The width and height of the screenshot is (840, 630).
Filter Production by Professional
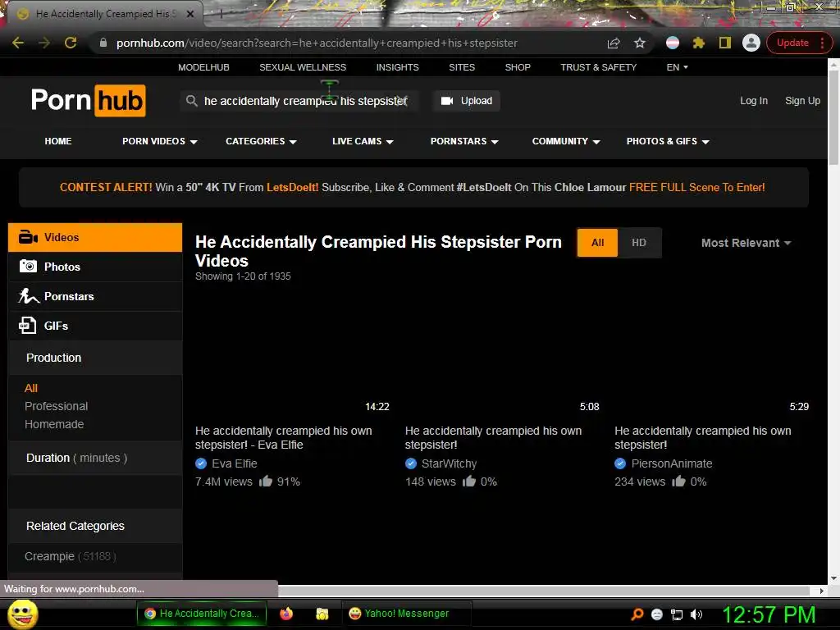pos(57,406)
